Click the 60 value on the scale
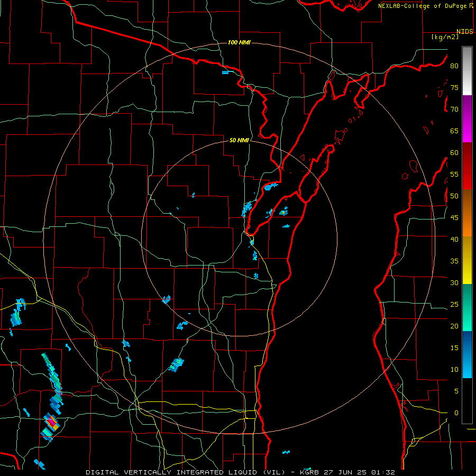Viewport: 476px width, 476px height. coord(454,153)
